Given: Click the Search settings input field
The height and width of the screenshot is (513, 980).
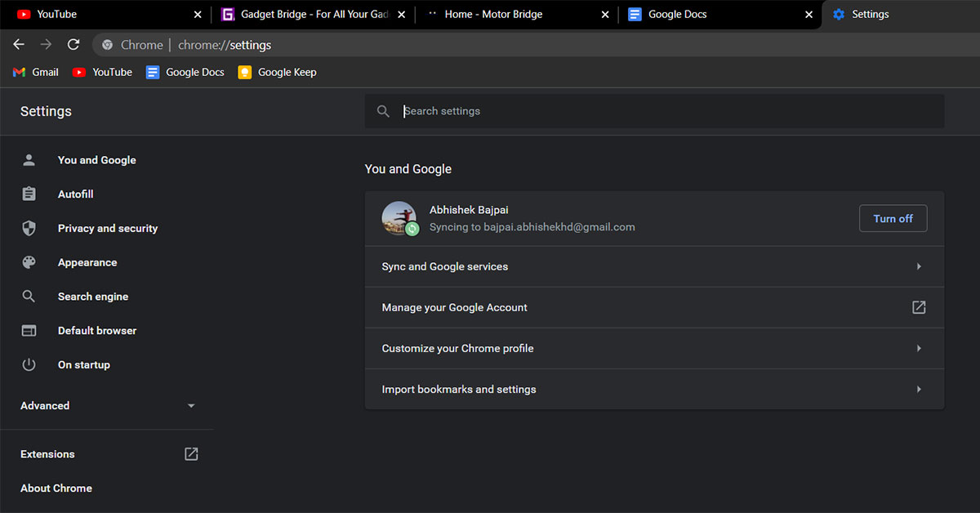Looking at the screenshot, I should point(653,111).
